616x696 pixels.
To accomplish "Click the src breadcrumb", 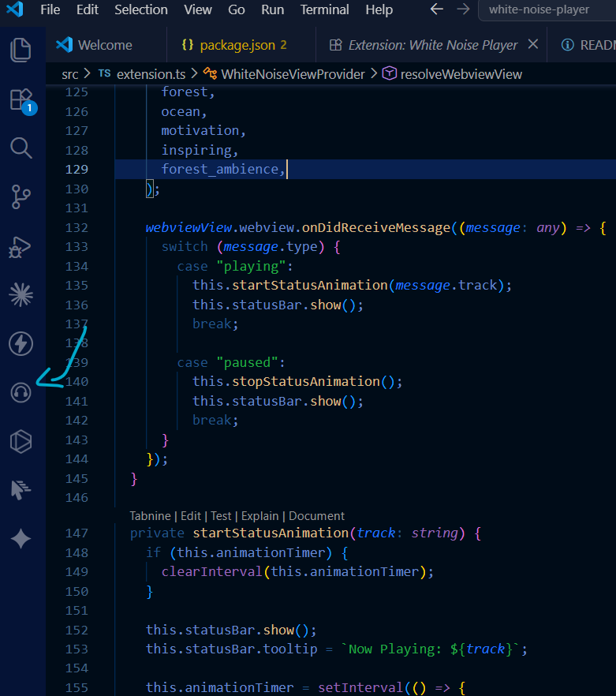I will click(70, 74).
